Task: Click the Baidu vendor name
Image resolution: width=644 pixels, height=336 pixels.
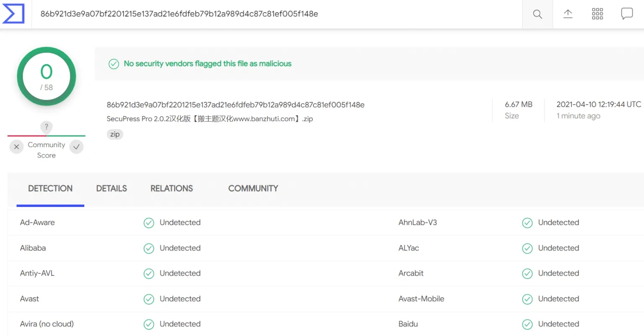Action: coord(408,324)
